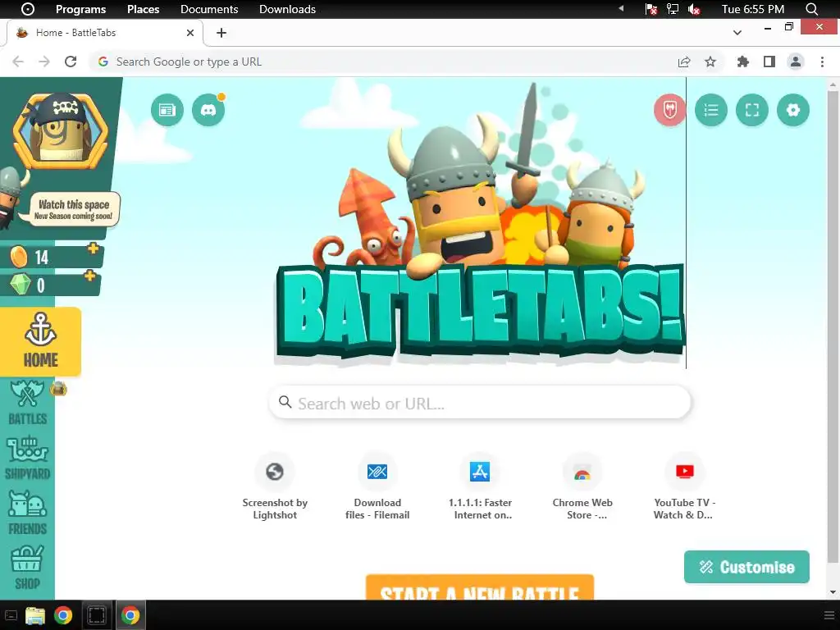840x630 pixels.
Task: Select the Home - BattleTabs tab
Action: (x=104, y=33)
